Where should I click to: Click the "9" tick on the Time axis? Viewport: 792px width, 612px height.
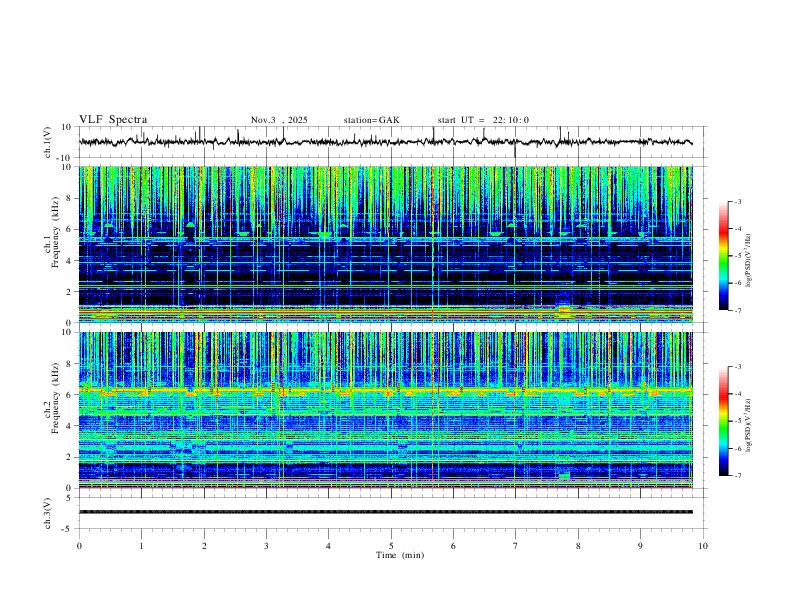(640, 546)
